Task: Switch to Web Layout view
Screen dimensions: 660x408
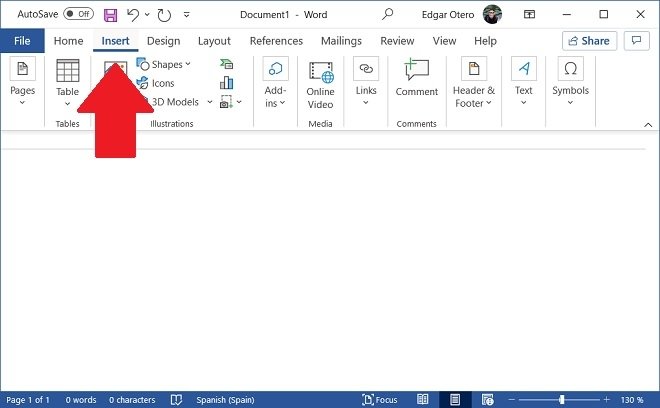Action: click(x=487, y=399)
